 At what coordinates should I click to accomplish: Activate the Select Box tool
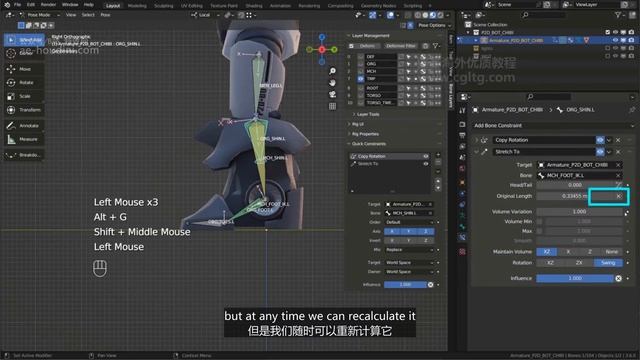click(24, 40)
